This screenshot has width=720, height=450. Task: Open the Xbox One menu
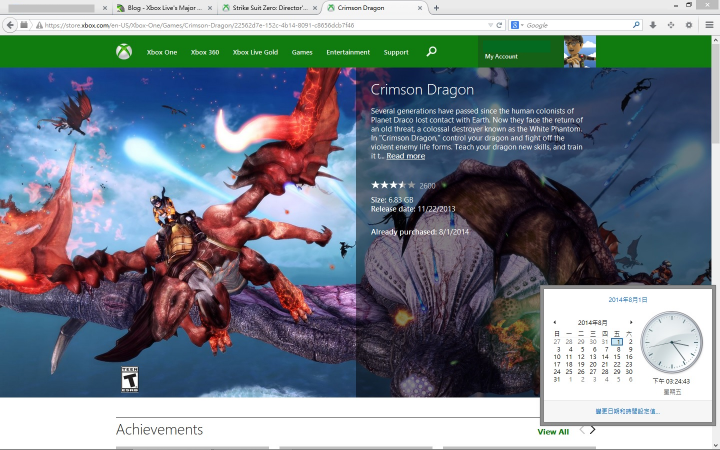tap(162, 52)
